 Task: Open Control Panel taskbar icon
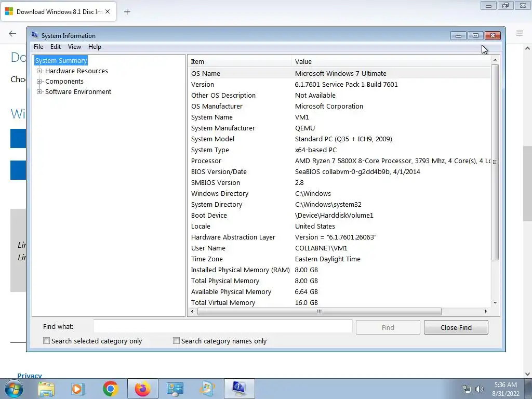tap(175, 389)
